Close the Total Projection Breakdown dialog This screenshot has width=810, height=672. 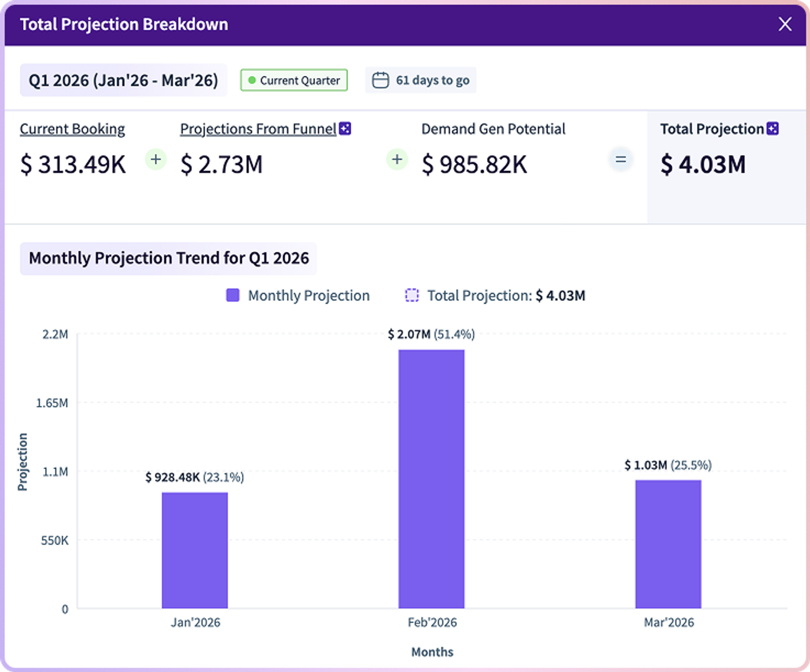pos(785,24)
